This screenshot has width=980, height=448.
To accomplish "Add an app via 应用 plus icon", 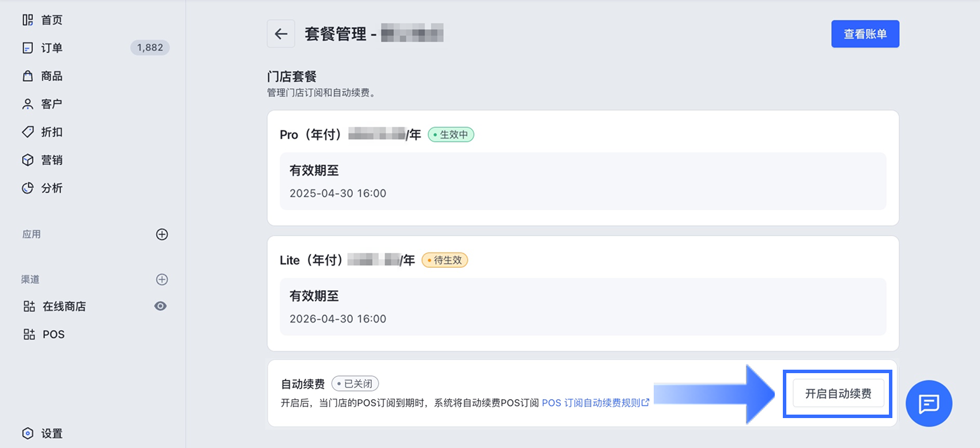I will 162,234.
